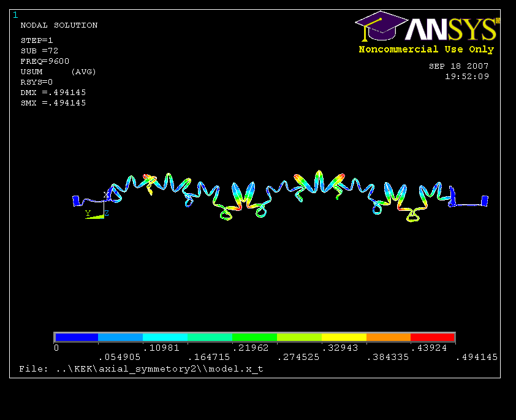Click the legend value 0

pyautogui.click(x=56, y=348)
